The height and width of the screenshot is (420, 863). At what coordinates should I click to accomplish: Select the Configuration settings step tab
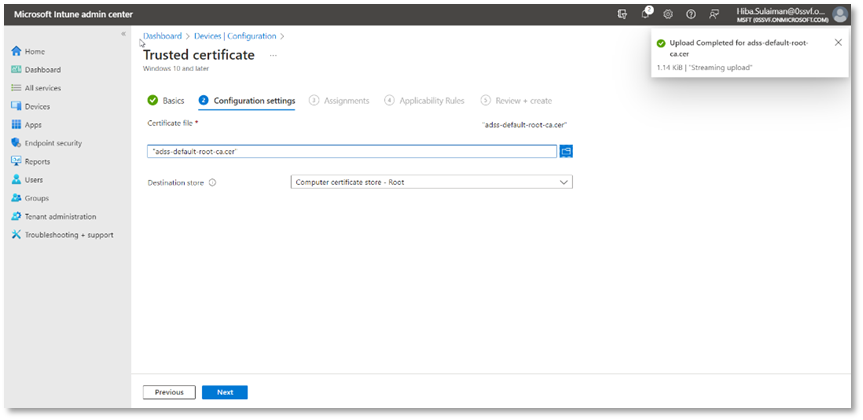(247, 100)
